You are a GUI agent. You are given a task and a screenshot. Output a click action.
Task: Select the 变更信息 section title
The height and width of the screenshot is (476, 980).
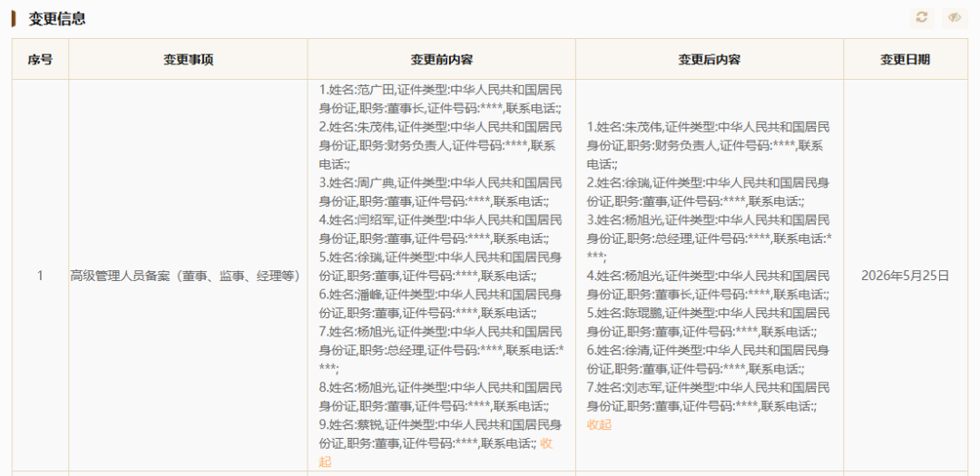(x=57, y=19)
